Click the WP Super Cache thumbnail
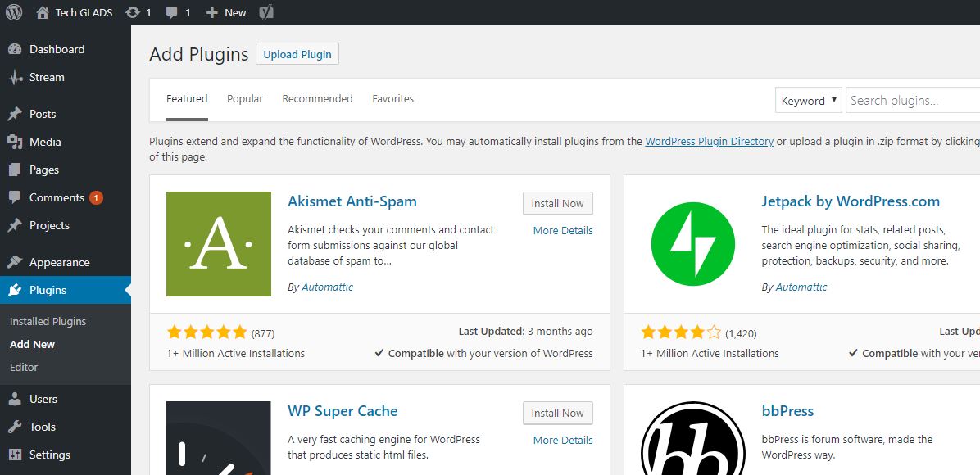The width and height of the screenshot is (980, 475). click(219, 438)
